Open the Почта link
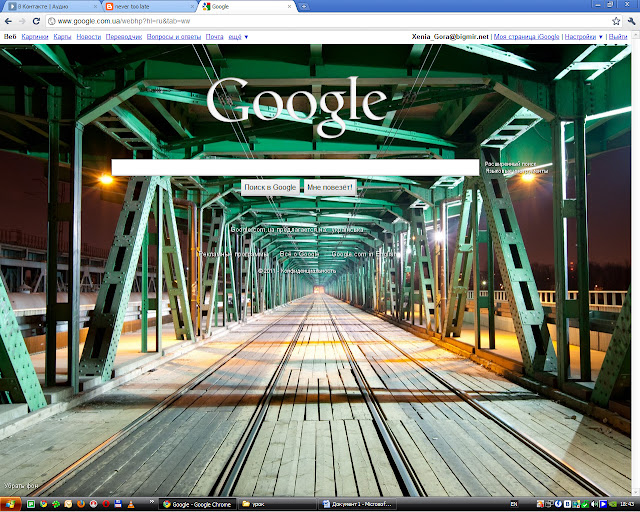 click(214, 37)
